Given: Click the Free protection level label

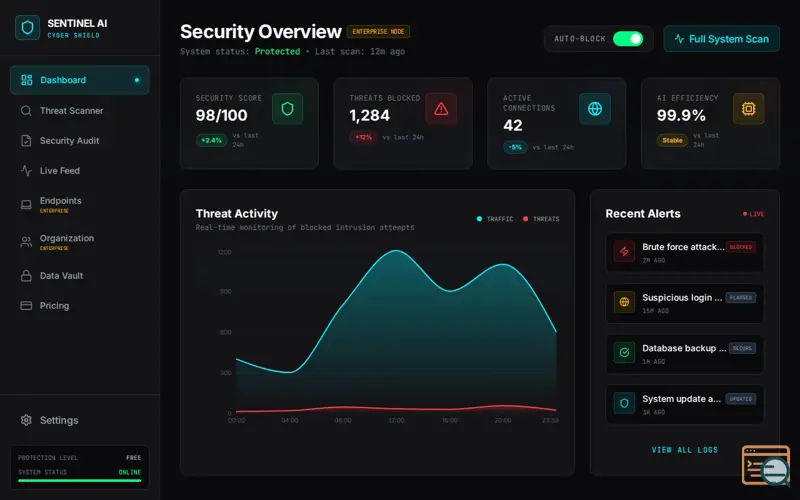Looking at the screenshot, I should (133, 458).
